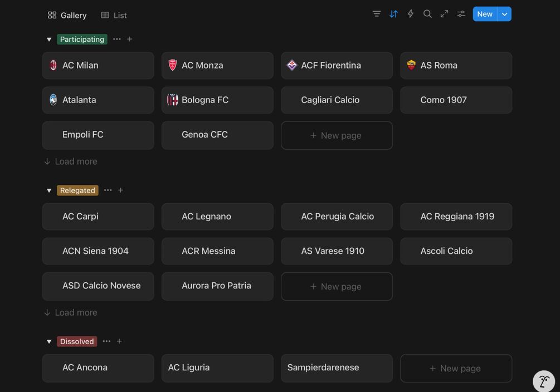The height and width of the screenshot is (392, 560).
Task: Open the AC Perugia Calcio card
Action: pos(337,217)
